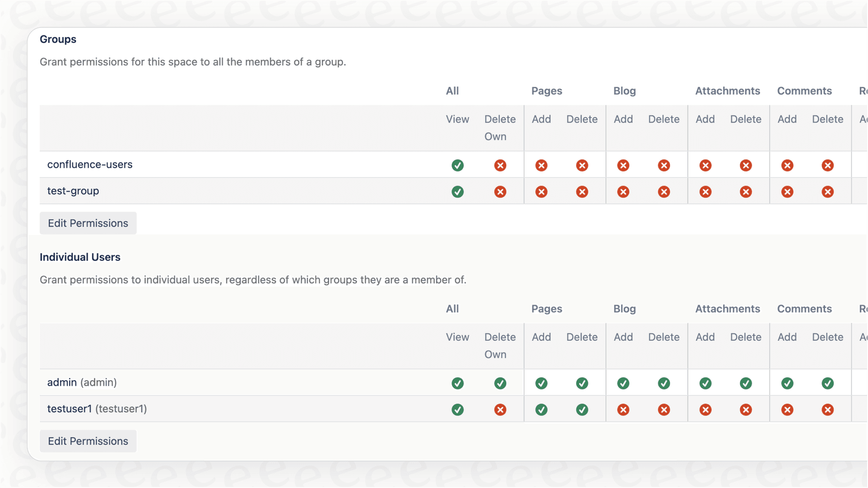Click admin's green Blog Add check icon
868x488 pixels.
(x=623, y=383)
